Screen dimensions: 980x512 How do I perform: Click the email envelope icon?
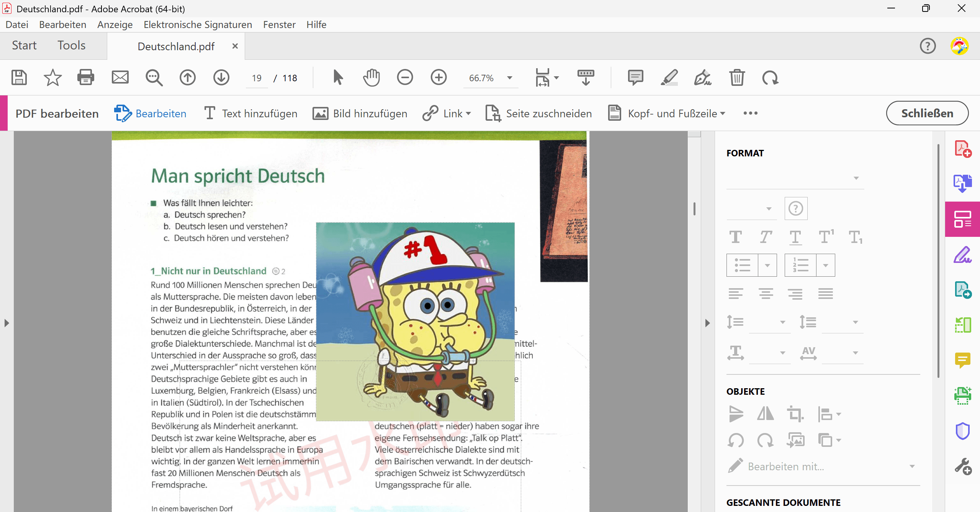tap(120, 78)
